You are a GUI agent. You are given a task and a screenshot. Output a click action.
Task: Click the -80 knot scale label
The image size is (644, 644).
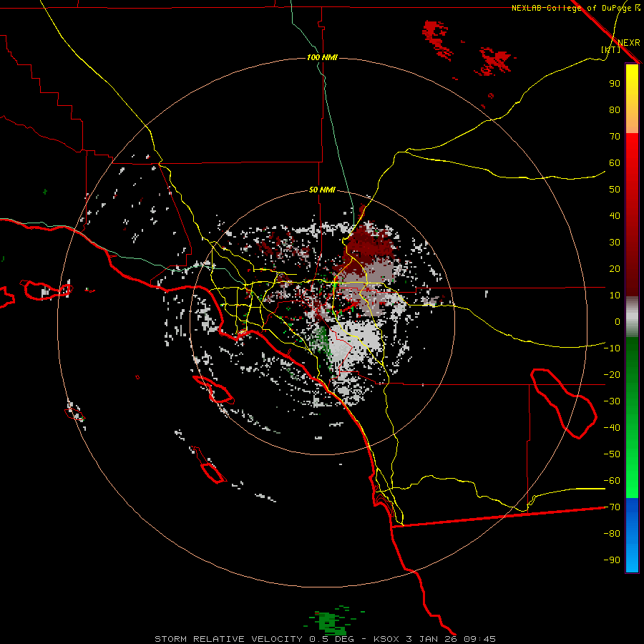pyautogui.click(x=612, y=534)
